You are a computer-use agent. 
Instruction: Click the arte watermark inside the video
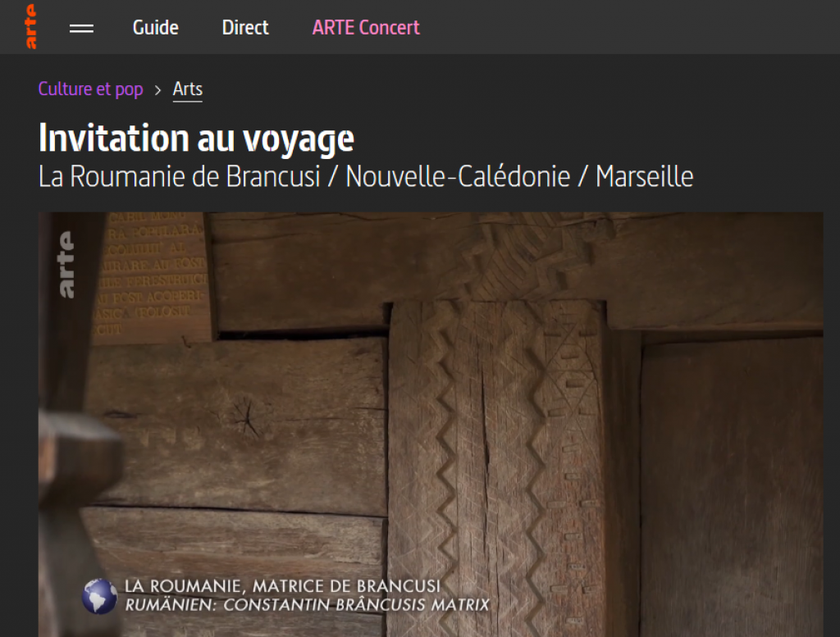point(66,265)
